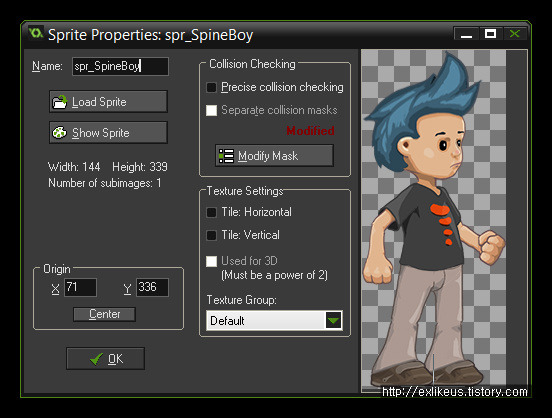Click the Center origin button

[x=104, y=314]
